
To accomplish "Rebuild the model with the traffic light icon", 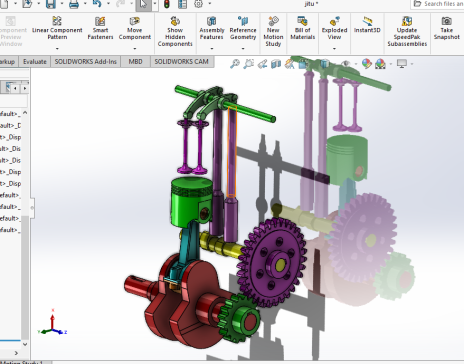I will (167, 4).
